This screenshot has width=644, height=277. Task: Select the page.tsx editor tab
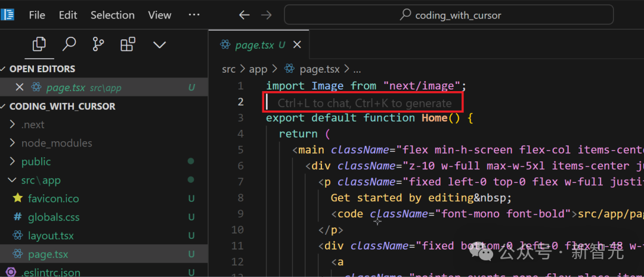click(259, 45)
